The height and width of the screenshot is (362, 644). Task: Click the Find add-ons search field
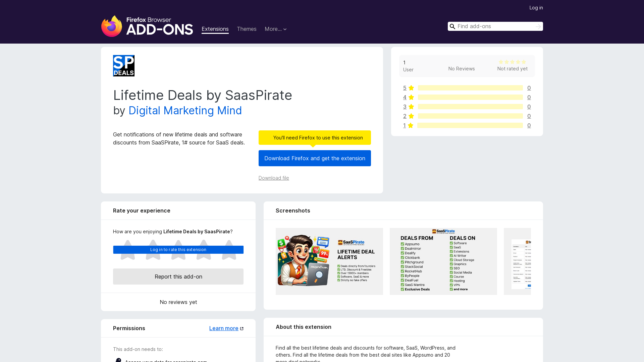point(495,26)
